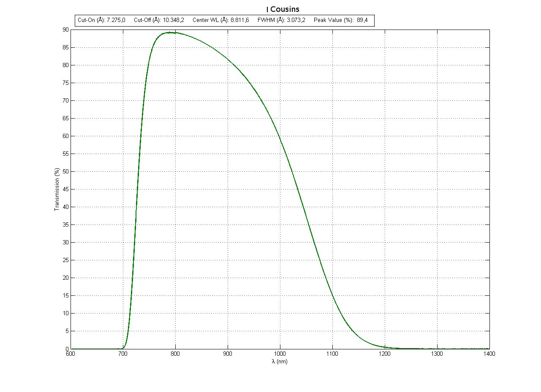Click y-axis tick label 90
This screenshot has height=392, width=541.
tap(65, 30)
